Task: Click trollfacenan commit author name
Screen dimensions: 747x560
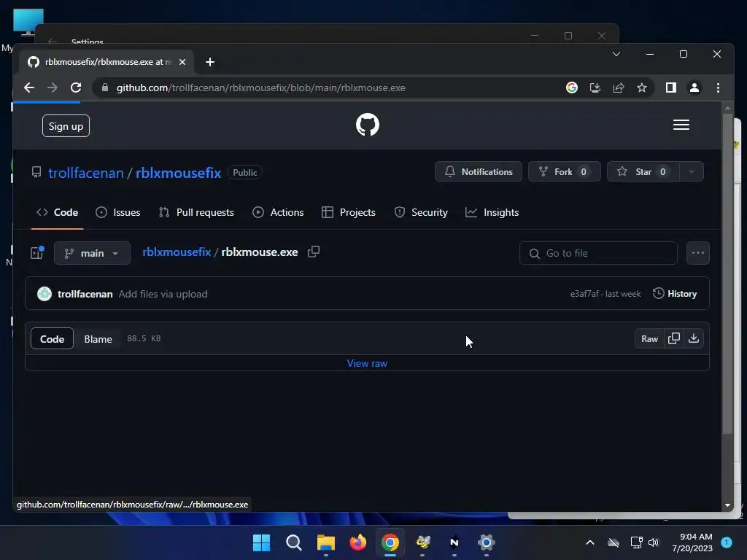Action: [85, 294]
